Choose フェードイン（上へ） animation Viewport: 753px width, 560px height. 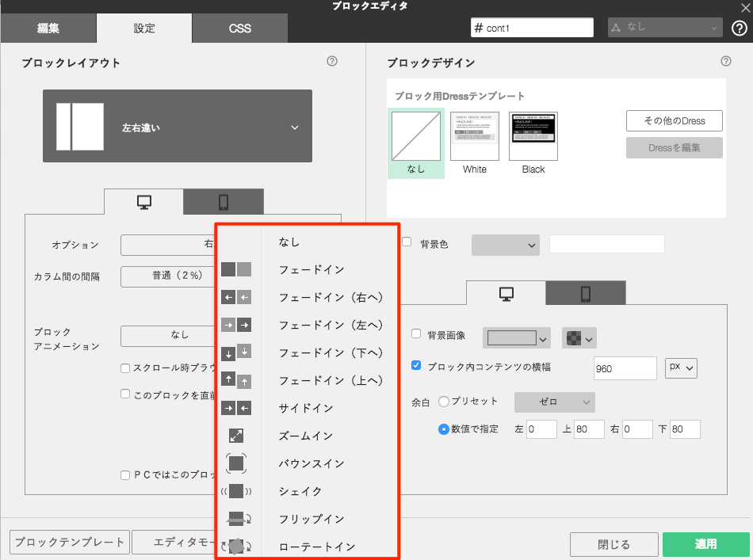pos(331,380)
